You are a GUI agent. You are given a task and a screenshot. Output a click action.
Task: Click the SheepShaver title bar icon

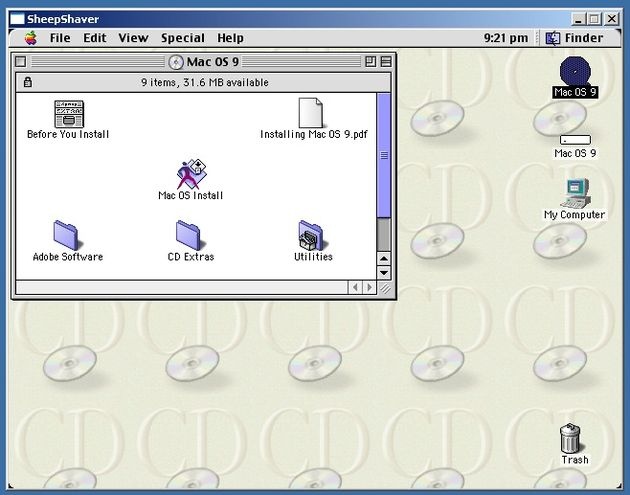tap(17, 19)
